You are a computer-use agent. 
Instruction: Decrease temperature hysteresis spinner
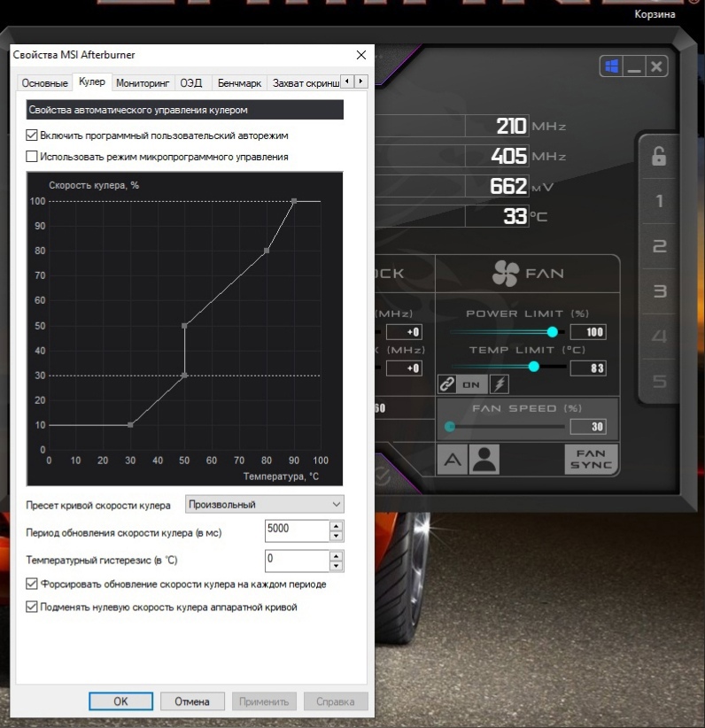tap(337, 566)
